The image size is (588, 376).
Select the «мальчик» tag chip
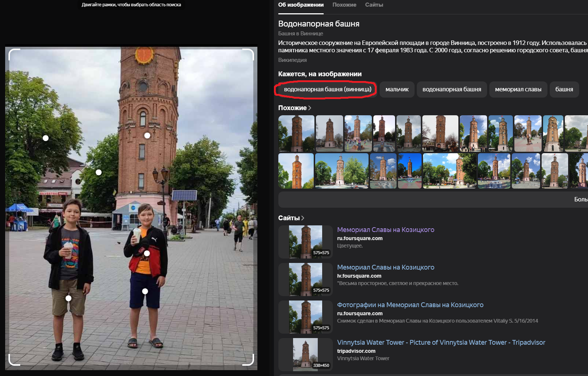click(397, 89)
